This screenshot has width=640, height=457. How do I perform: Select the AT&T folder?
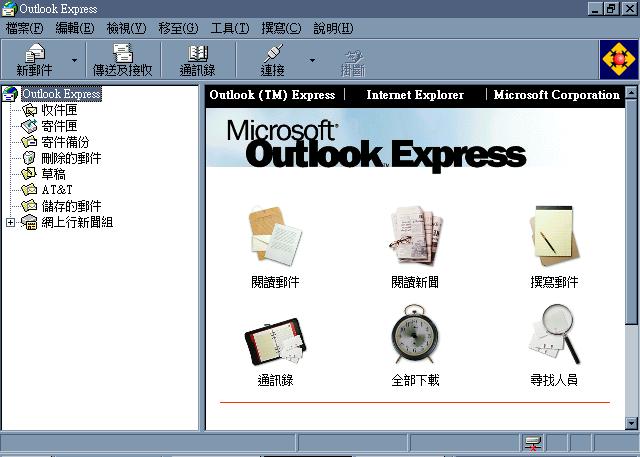[57, 190]
